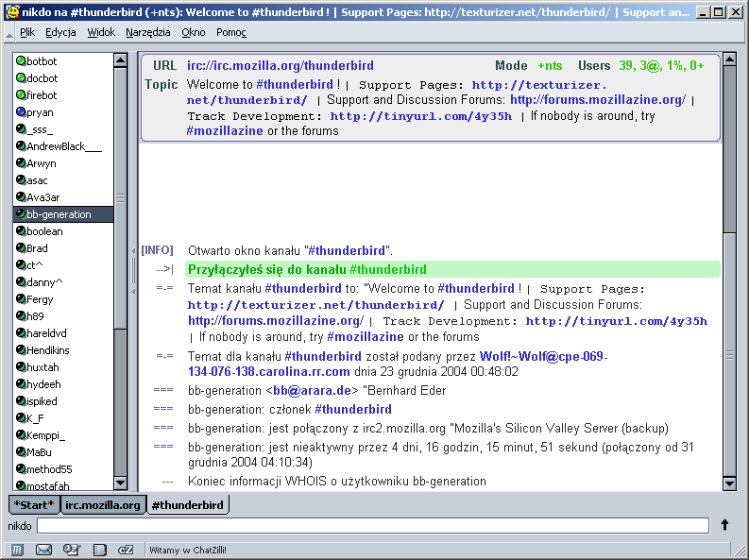Click user list scrollbar up arrow
Viewport: 749px width, 560px height.
120,60
